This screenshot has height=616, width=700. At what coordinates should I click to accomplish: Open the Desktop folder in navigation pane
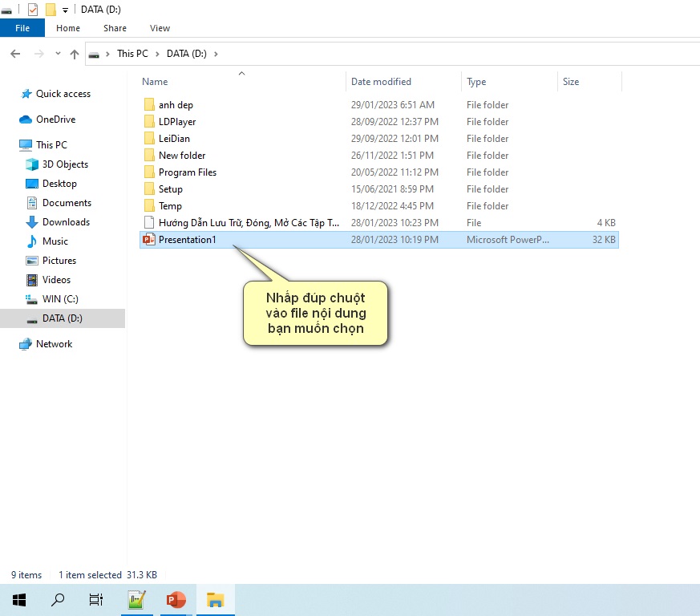pos(59,183)
